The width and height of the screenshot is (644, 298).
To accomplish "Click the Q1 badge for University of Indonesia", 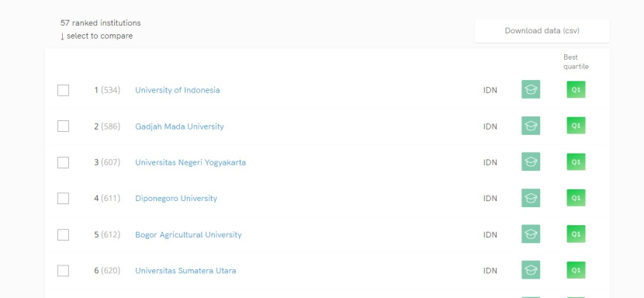I will pos(576,89).
